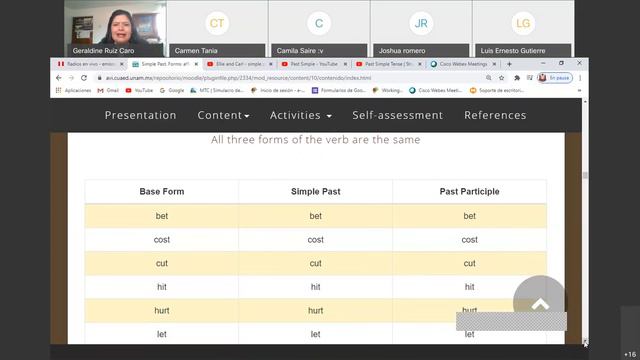
Task: Go to the References page
Action: 495,116
